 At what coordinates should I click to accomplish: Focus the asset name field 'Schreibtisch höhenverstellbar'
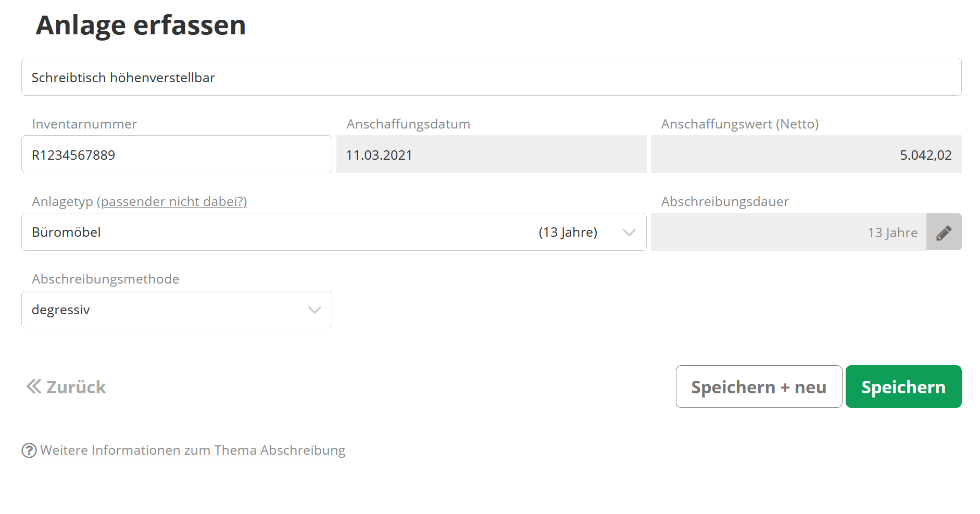click(491, 77)
